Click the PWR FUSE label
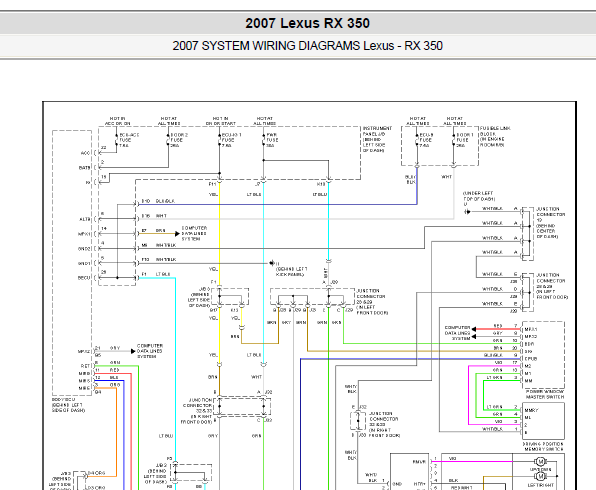 coord(272,140)
